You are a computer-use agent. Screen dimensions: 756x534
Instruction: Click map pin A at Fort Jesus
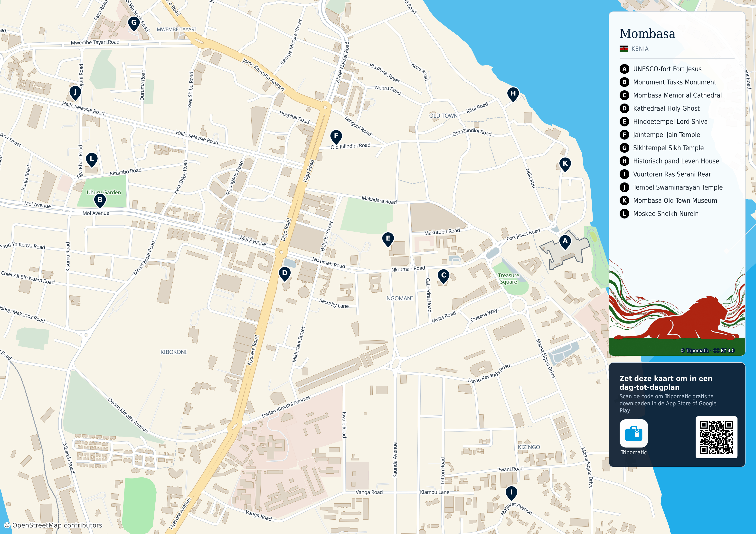(565, 242)
